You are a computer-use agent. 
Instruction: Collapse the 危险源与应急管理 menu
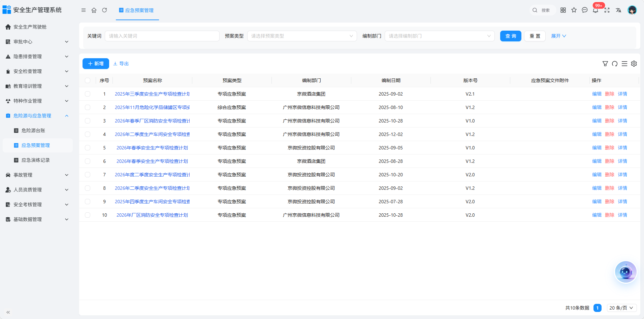[37, 116]
